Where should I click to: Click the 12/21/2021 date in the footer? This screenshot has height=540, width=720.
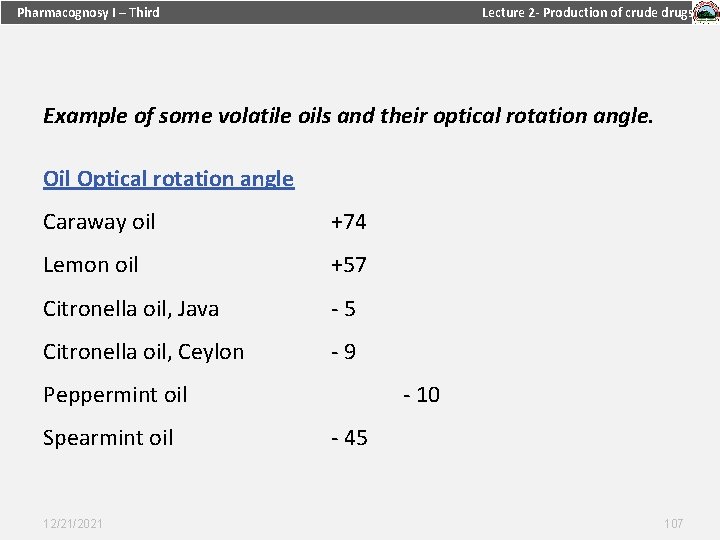[73, 524]
